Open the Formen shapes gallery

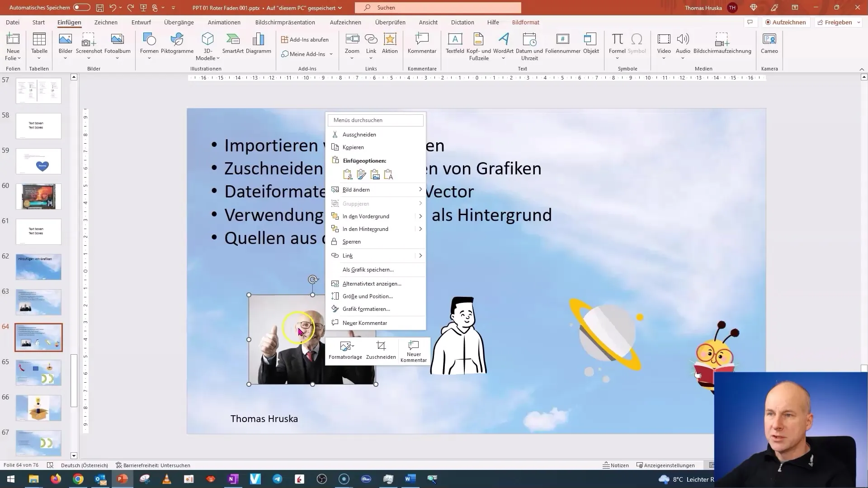tap(149, 47)
